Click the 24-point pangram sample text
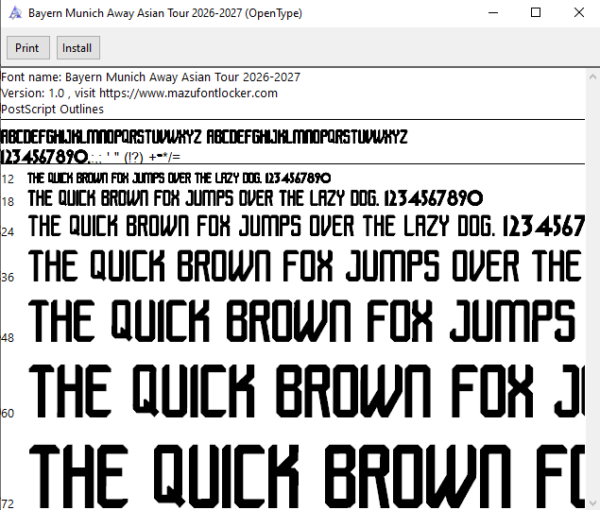 point(306,226)
